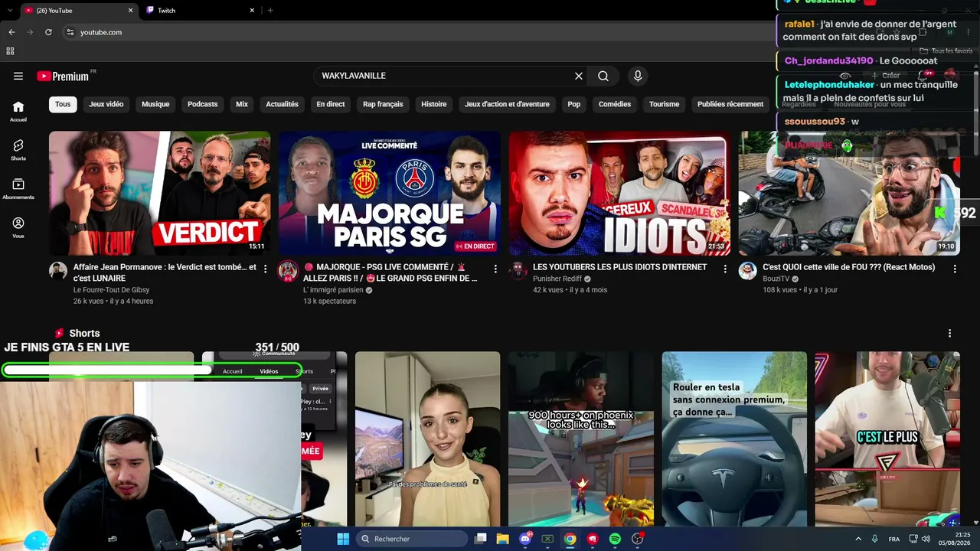
Task: Open Abonnements in the sidebar
Action: click(x=18, y=189)
